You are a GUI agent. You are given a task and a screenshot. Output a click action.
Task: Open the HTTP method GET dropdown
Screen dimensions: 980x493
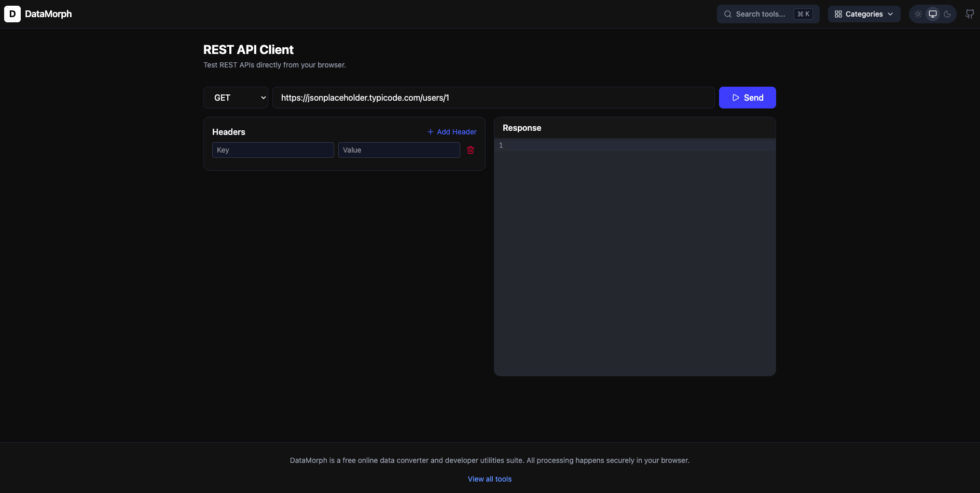point(236,98)
